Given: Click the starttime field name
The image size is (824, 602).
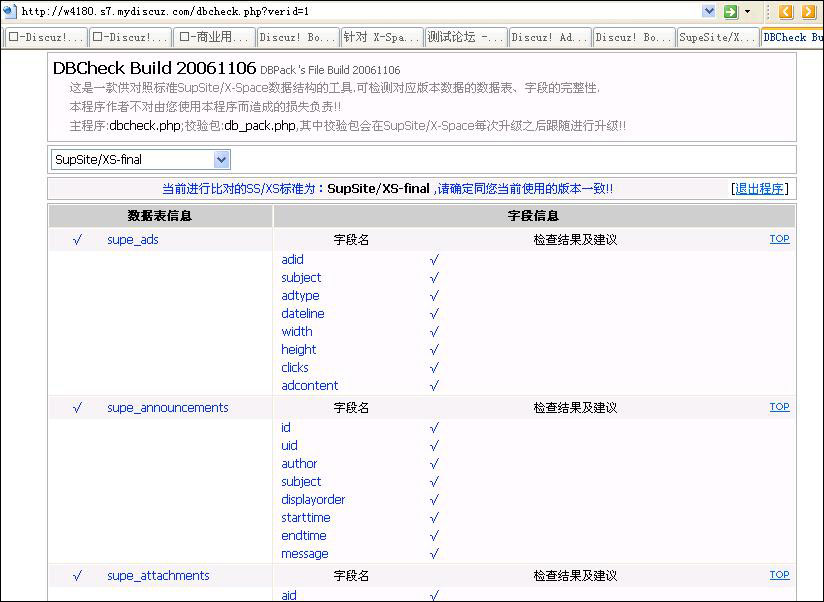Looking at the screenshot, I should pos(306,518).
